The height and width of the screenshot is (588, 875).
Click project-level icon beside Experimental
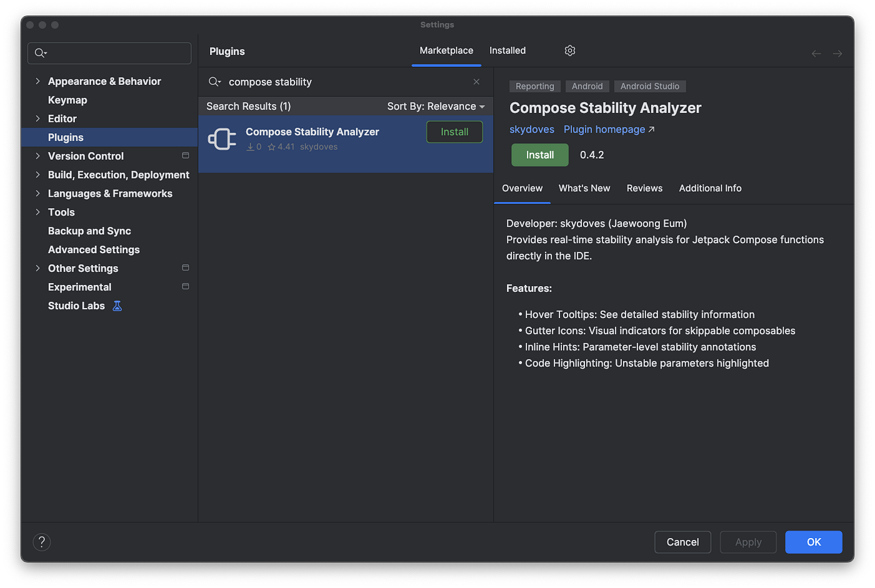[x=186, y=287]
